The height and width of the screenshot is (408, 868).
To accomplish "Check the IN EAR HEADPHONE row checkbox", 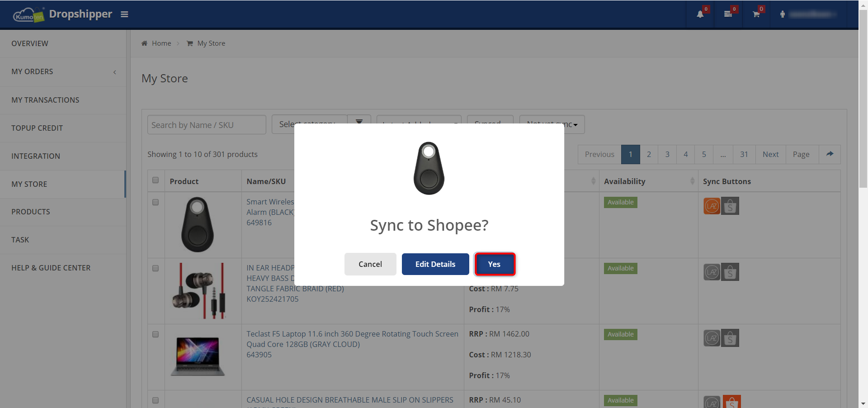I will pos(156,268).
